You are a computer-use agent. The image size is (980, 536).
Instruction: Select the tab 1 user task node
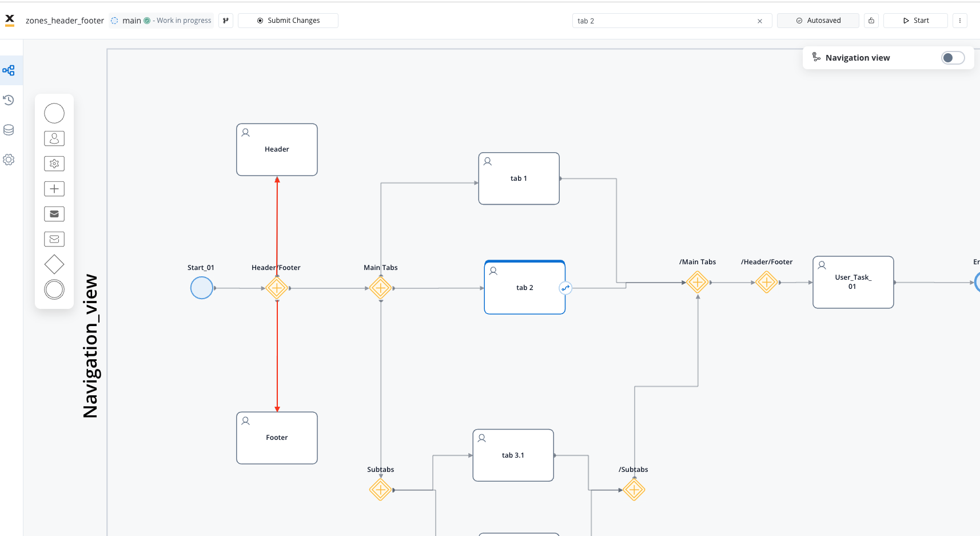519,178
